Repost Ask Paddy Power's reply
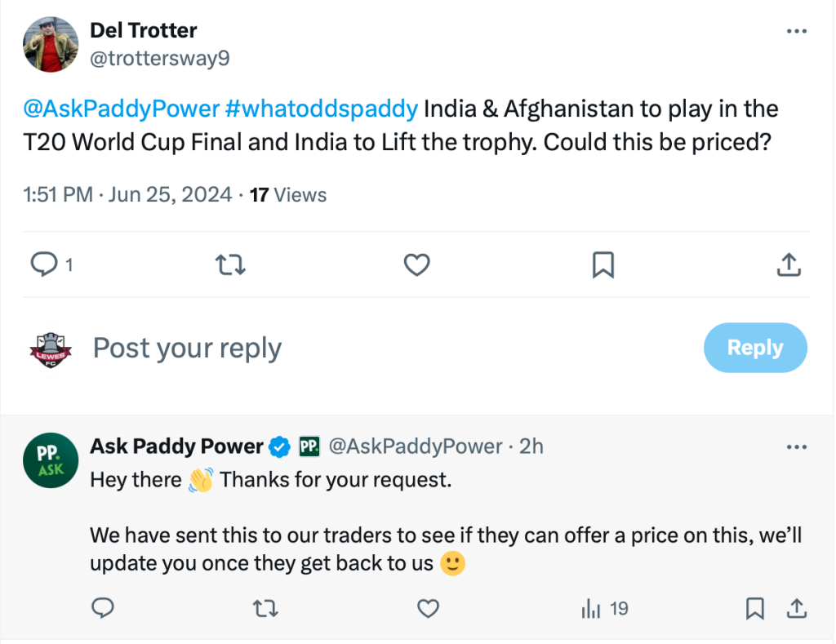This screenshot has height=644, width=836. [x=265, y=608]
